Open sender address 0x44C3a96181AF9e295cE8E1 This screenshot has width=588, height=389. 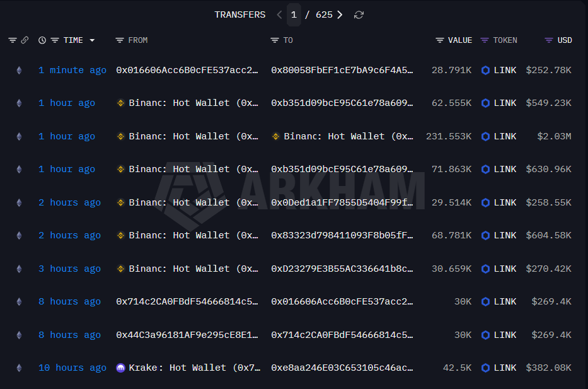point(187,335)
